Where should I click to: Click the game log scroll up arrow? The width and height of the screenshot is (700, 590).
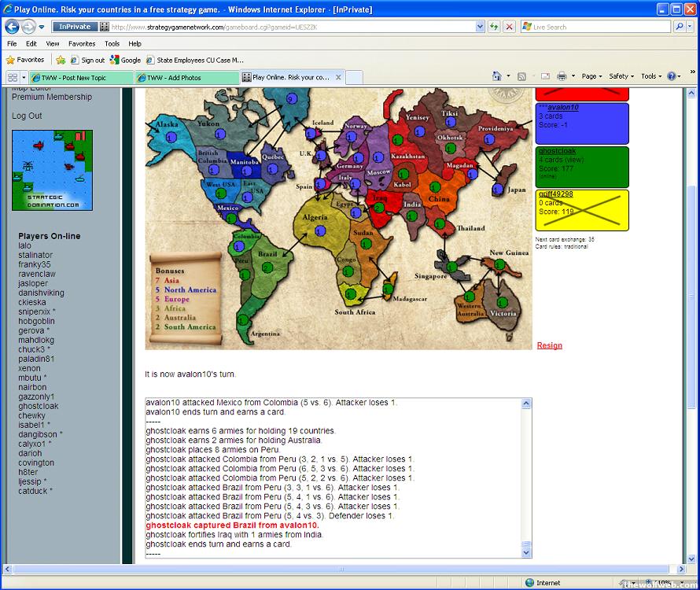(x=526, y=404)
